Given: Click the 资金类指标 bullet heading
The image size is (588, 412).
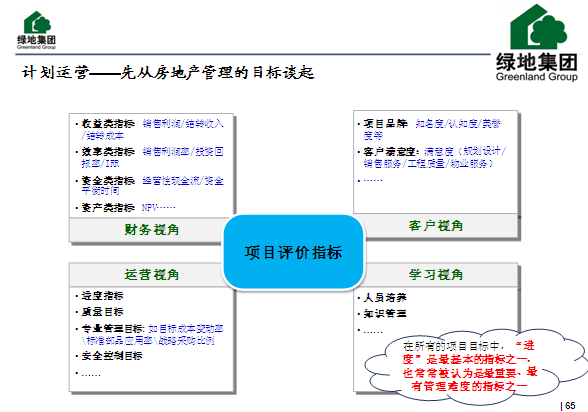Looking at the screenshot, I should pos(108,181).
